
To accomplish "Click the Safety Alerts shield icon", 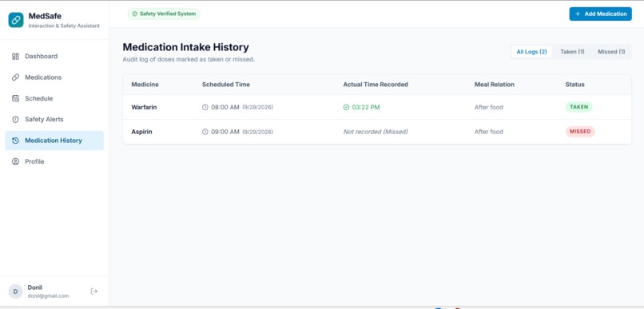I will coord(15,120).
